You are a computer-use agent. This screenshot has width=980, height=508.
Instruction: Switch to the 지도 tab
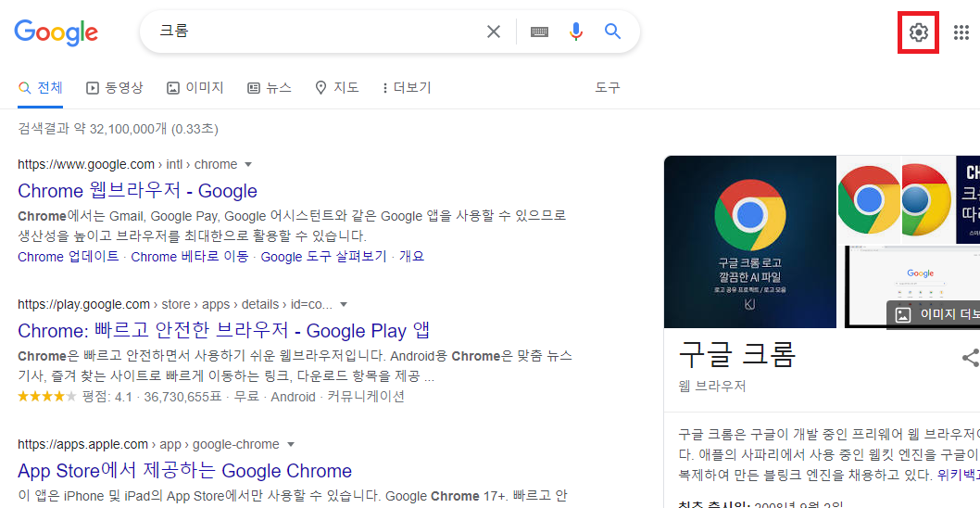click(337, 87)
